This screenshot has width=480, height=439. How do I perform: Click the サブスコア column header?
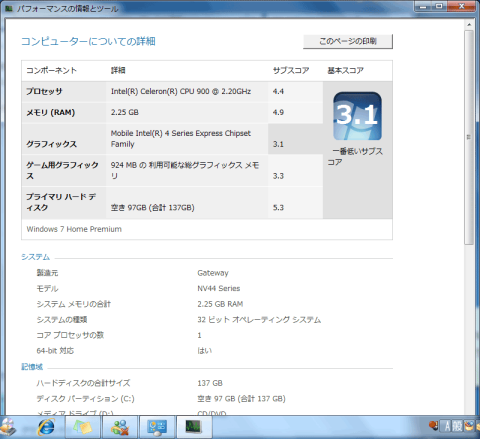[x=291, y=70]
